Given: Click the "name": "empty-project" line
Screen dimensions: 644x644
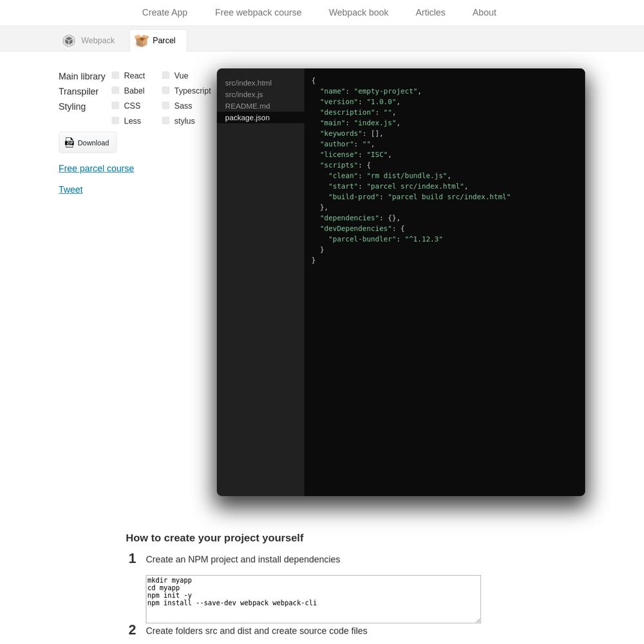Looking at the screenshot, I should (x=370, y=91).
